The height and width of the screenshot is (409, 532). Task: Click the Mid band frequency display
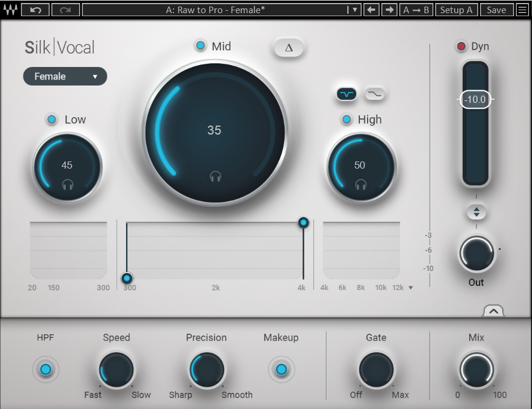(215, 251)
